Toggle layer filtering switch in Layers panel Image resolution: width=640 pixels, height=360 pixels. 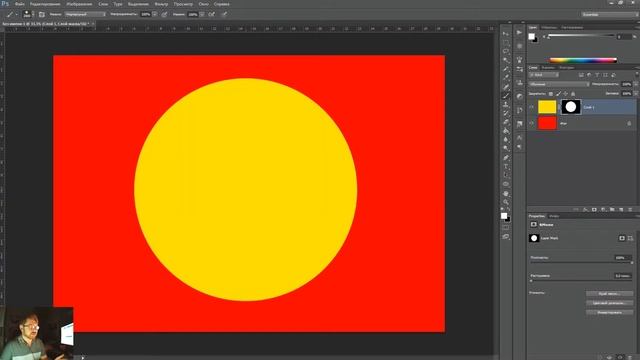pyautogui.click(x=637, y=73)
